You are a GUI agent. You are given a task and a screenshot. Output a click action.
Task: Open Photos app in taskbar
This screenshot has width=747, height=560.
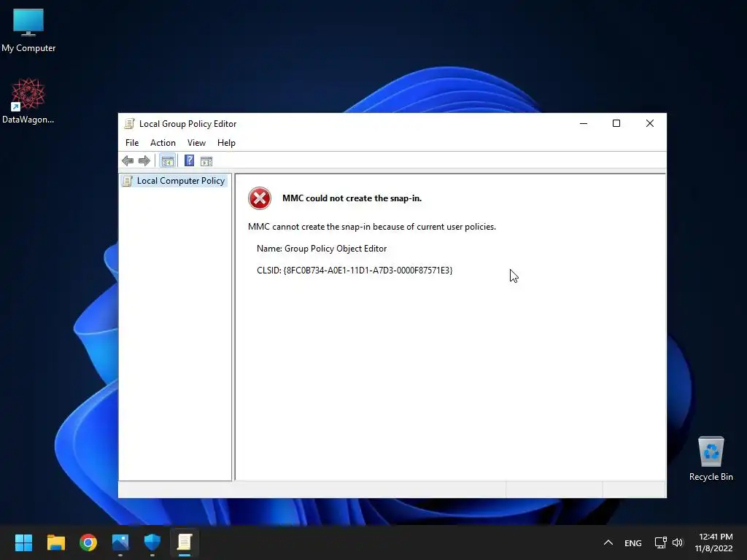pos(120,542)
